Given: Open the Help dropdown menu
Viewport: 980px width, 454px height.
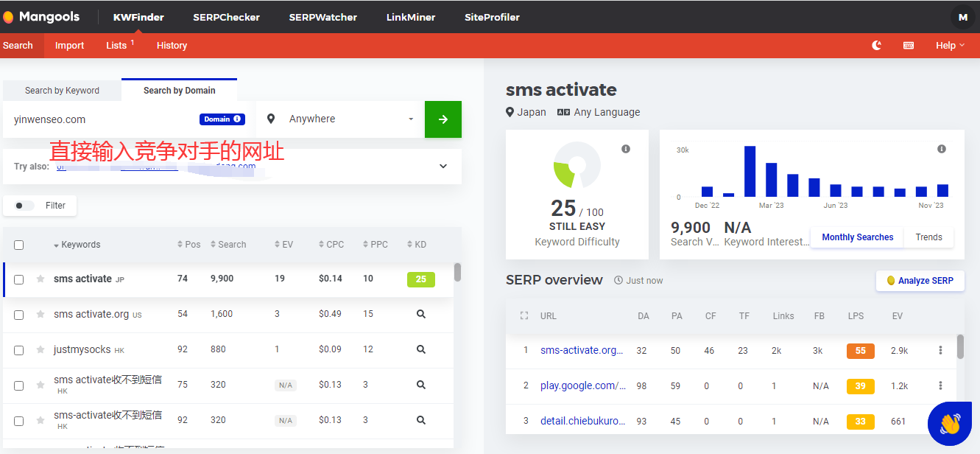Looking at the screenshot, I should coord(949,46).
